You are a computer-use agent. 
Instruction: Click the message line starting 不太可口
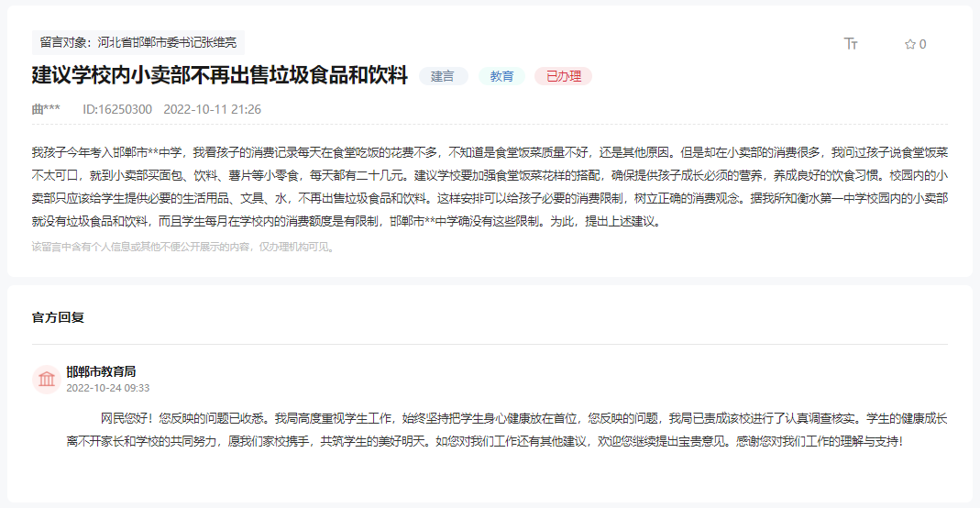click(490, 175)
